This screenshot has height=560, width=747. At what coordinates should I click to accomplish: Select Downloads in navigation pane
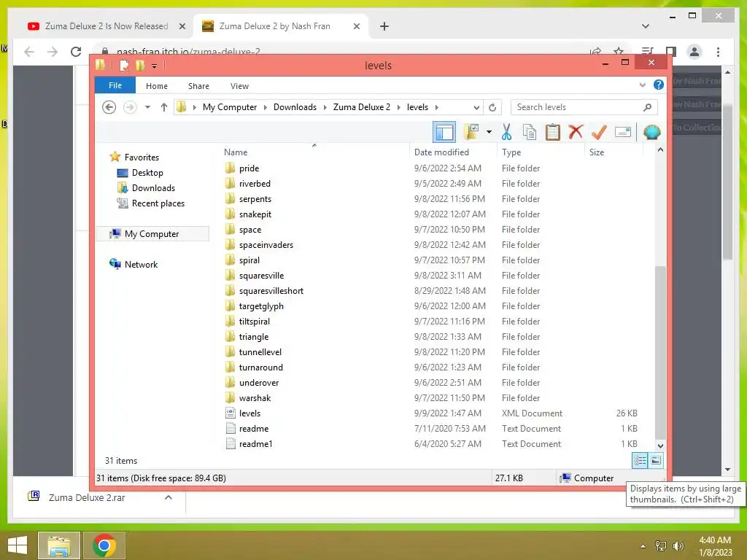[153, 187]
